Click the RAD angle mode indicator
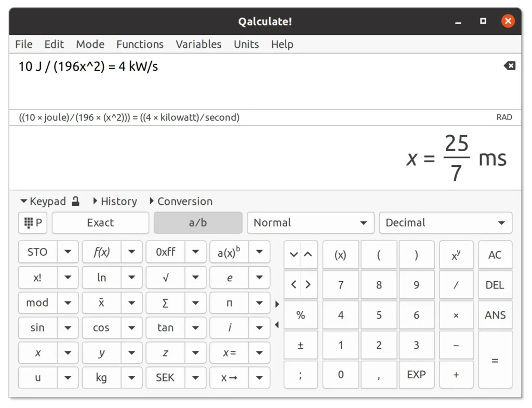Screen dimensions: 532x408 click(504, 117)
